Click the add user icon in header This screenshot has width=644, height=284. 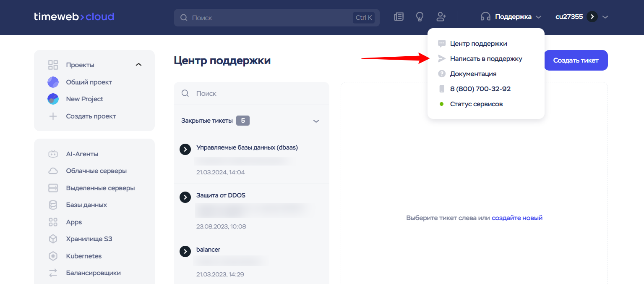[x=441, y=17]
